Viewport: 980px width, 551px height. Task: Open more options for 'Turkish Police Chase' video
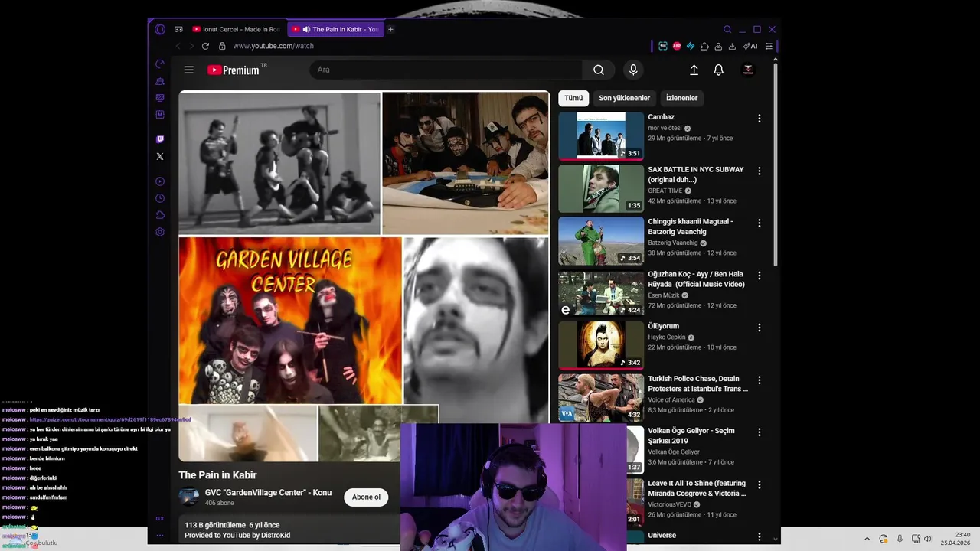[x=759, y=380]
